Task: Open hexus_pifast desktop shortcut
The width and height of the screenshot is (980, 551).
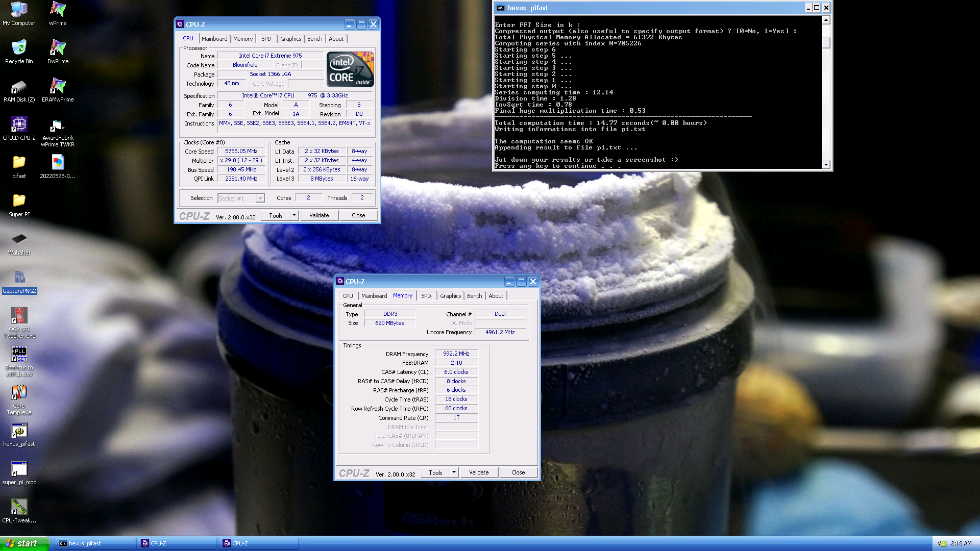Action: click(x=19, y=435)
